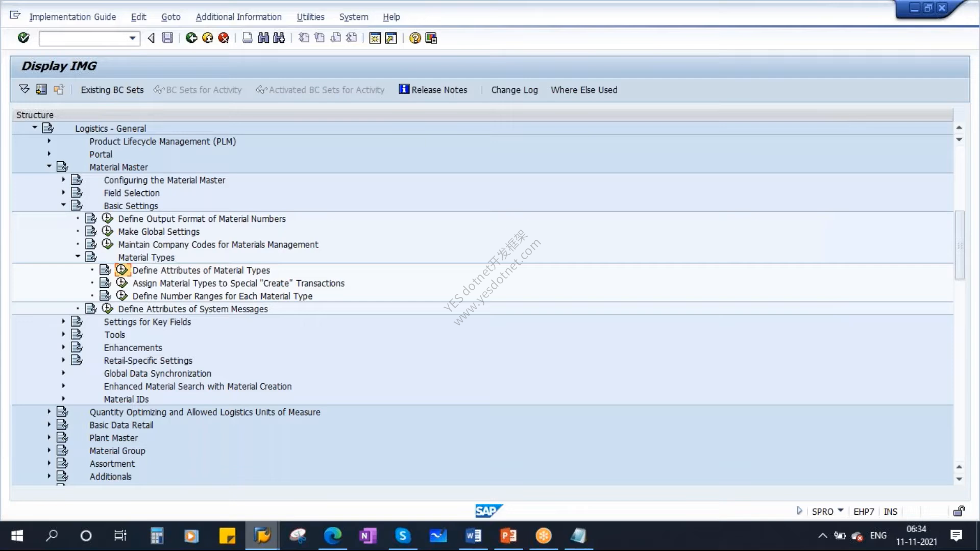Open PowerPoint from the taskbar
The width and height of the screenshot is (980, 551).
click(x=508, y=536)
